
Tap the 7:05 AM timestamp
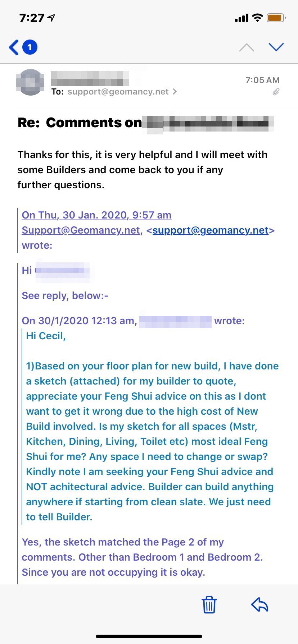point(262,80)
